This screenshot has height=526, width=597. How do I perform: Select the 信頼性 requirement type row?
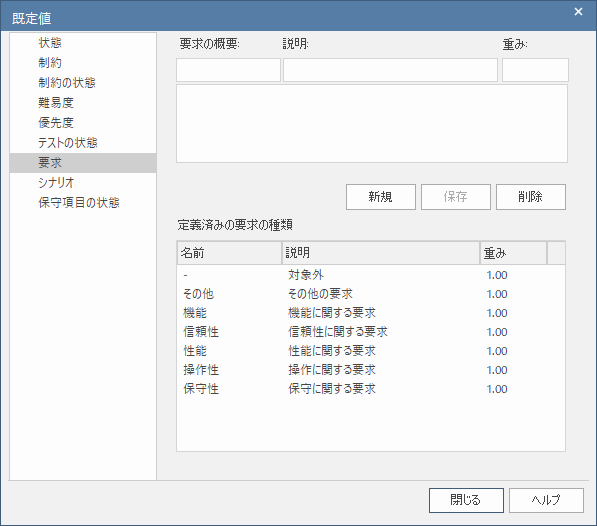click(x=371, y=332)
